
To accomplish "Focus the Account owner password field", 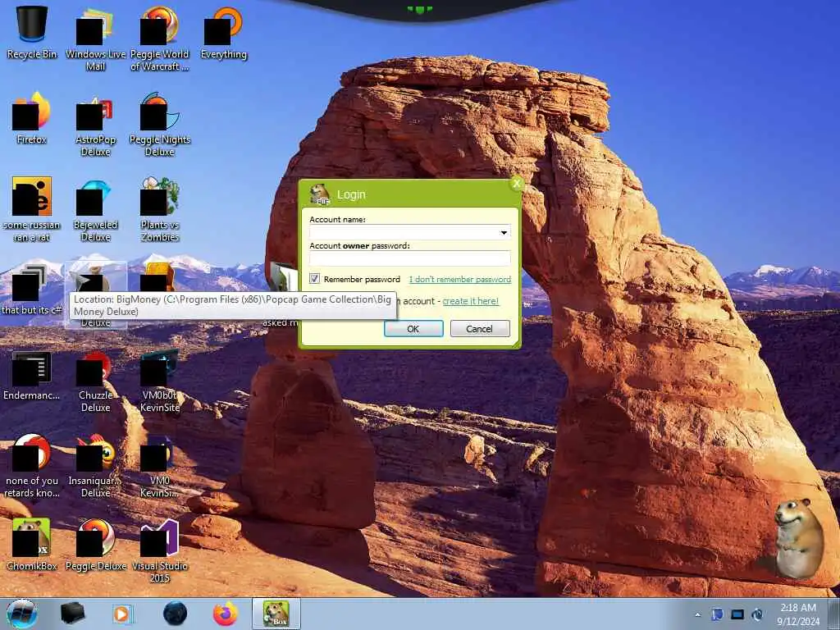I will [x=410, y=258].
